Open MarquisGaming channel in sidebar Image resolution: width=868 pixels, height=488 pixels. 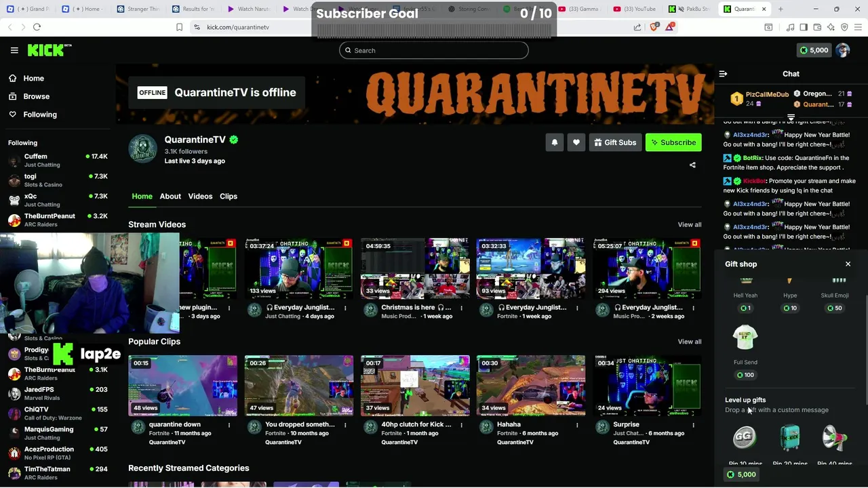[x=58, y=432]
